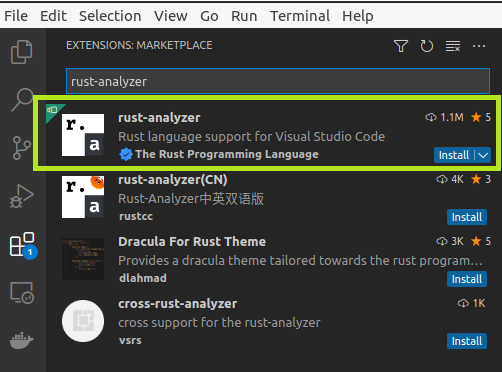Click the rustcc publisher name
The image size is (502, 372).
[x=136, y=216]
